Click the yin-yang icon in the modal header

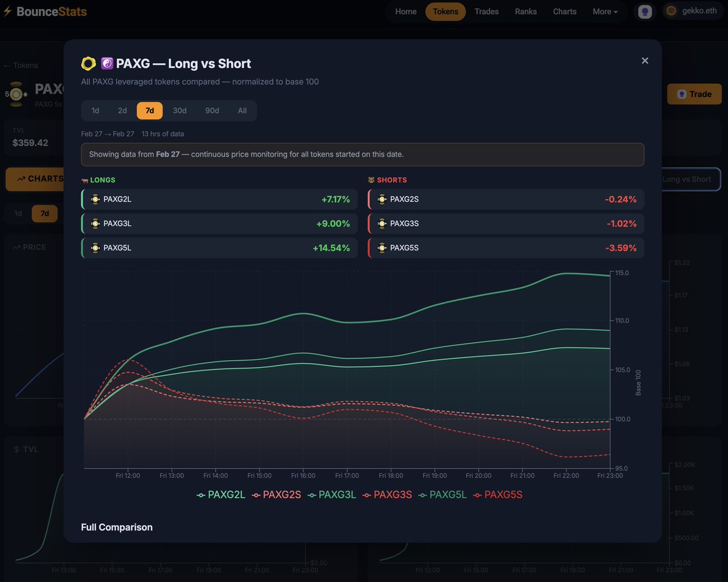tap(107, 63)
